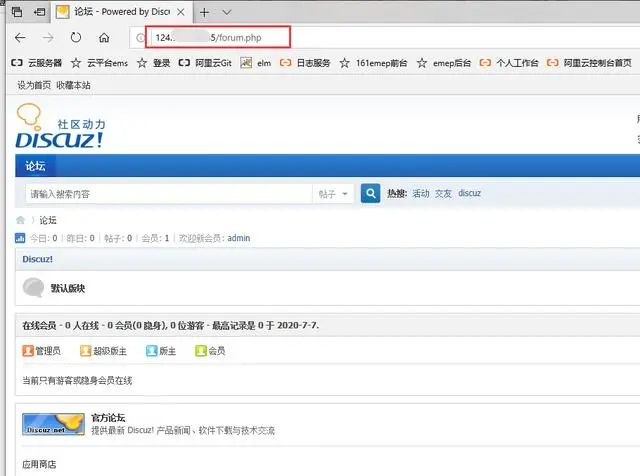The width and height of the screenshot is (640, 476).
Task: Open the 阿里云控制台首页 bookmark
Action: [589, 63]
